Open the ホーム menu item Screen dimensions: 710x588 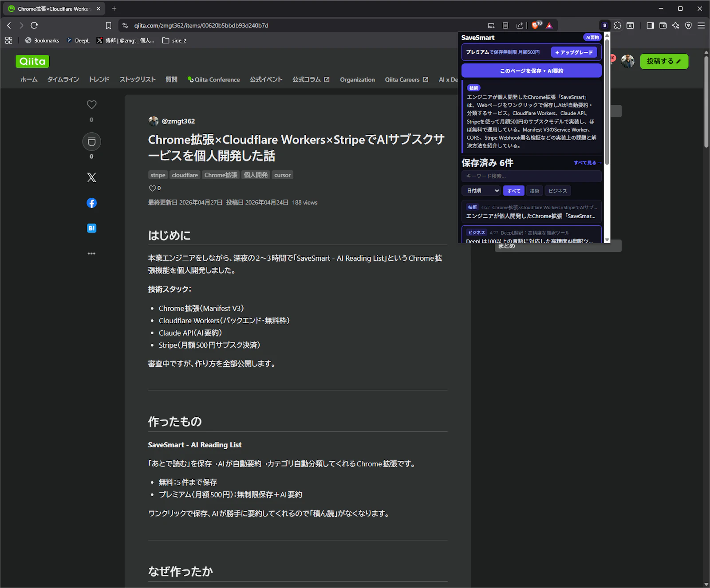click(29, 79)
